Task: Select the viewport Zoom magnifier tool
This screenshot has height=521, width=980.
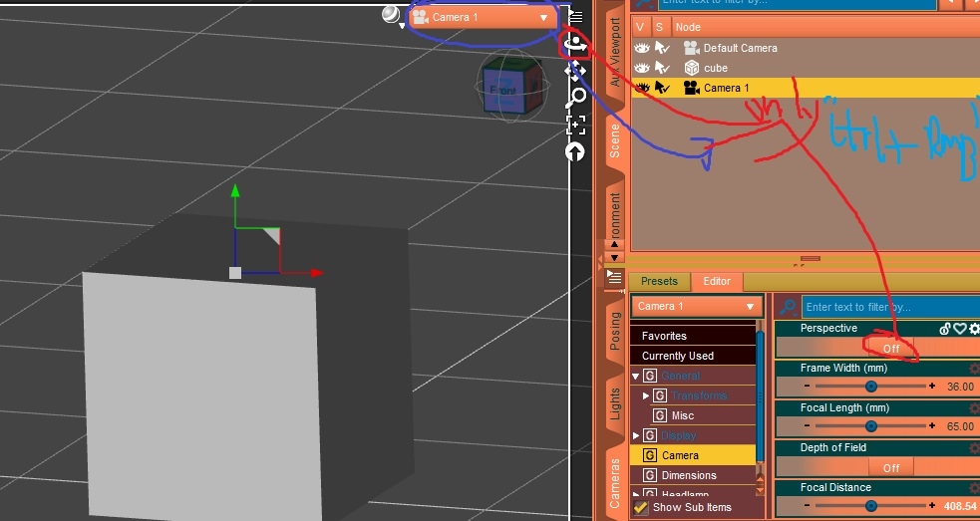Action: [575, 97]
